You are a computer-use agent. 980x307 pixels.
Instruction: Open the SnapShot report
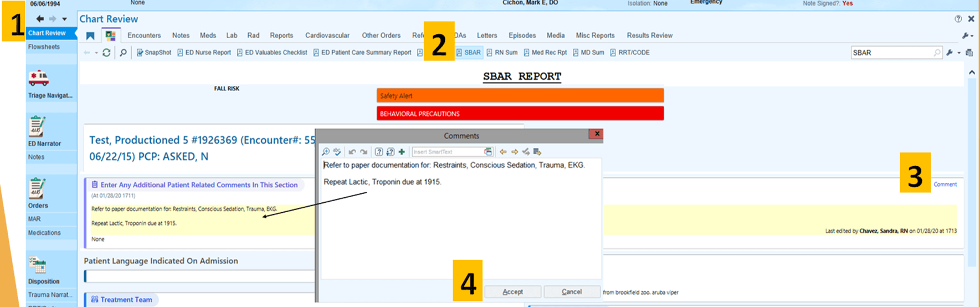pyautogui.click(x=154, y=53)
